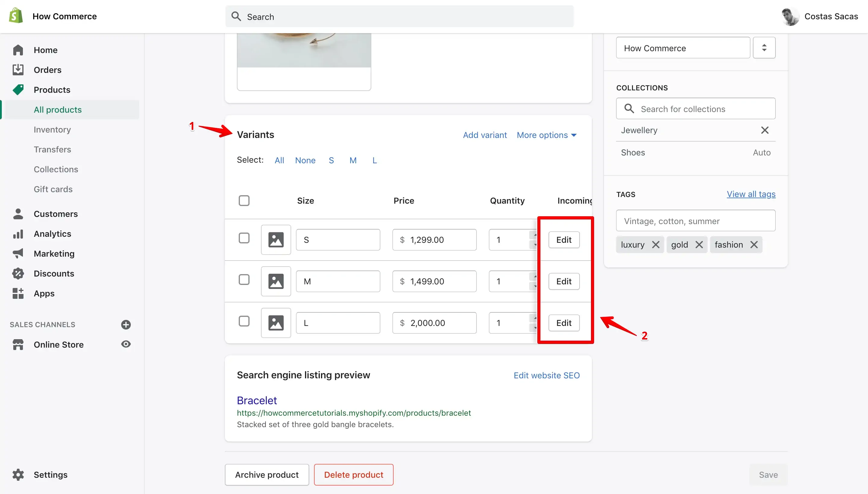Tick the select-all variants header checkbox
The image size is (868, 494).
pos(244,201)
